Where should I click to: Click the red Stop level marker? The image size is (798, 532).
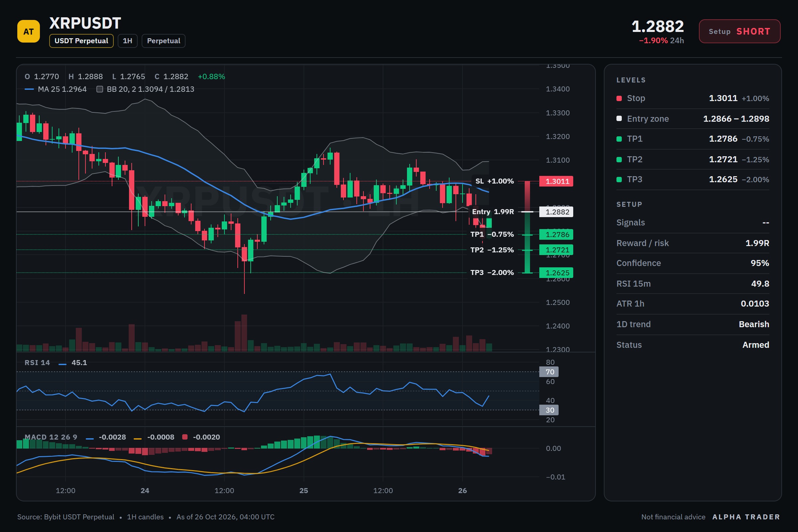point(619,98)
